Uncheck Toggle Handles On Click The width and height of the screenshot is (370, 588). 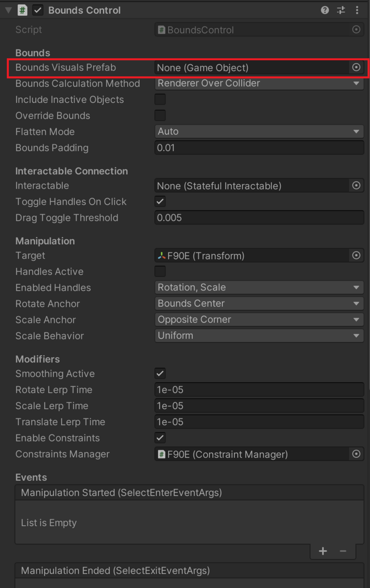160,201
